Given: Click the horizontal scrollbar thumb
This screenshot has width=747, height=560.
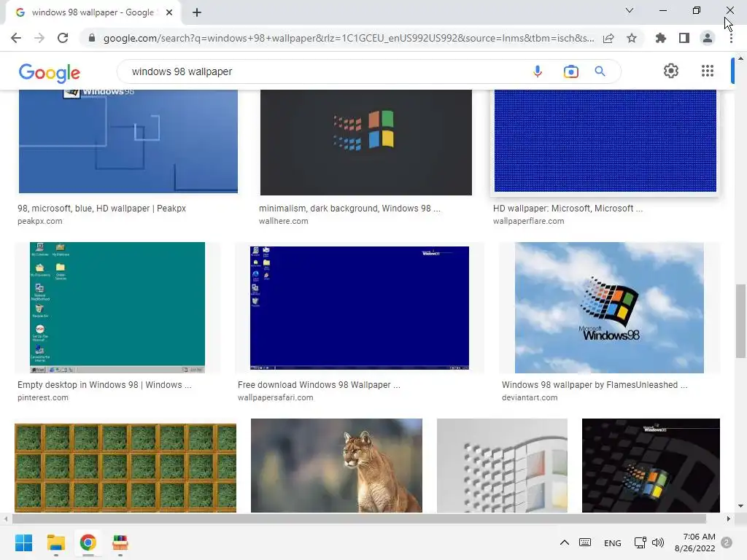Looking at the screenshot, I should (359, 518).
